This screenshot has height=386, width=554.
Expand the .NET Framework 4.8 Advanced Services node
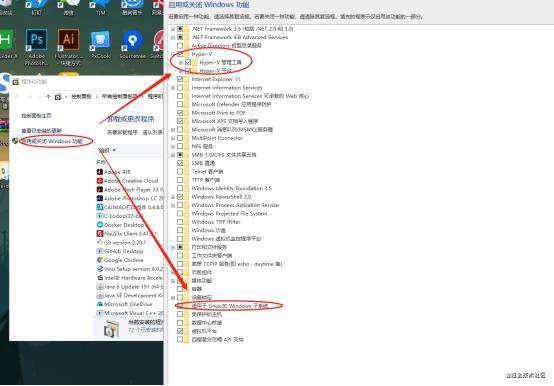[x=173, y=37]
